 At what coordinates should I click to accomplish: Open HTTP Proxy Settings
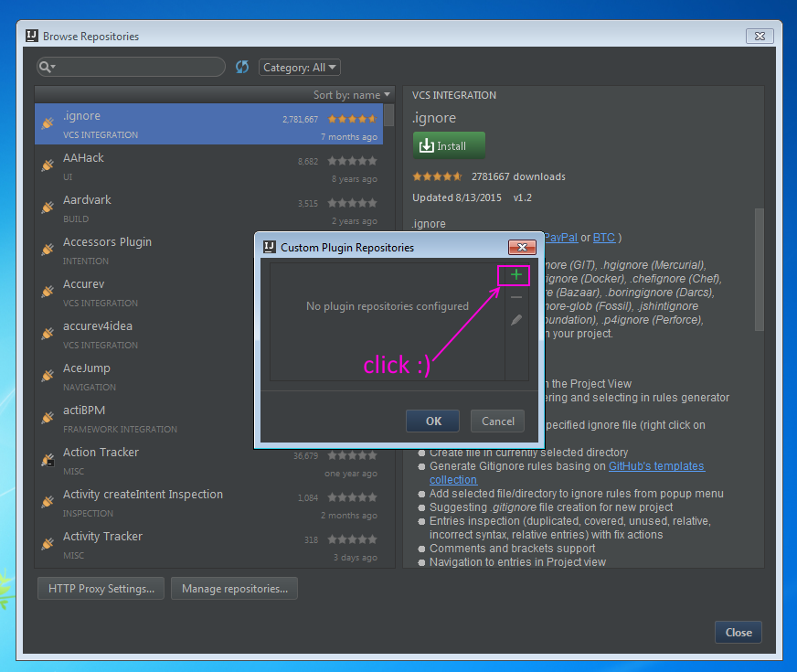[101, 588]
